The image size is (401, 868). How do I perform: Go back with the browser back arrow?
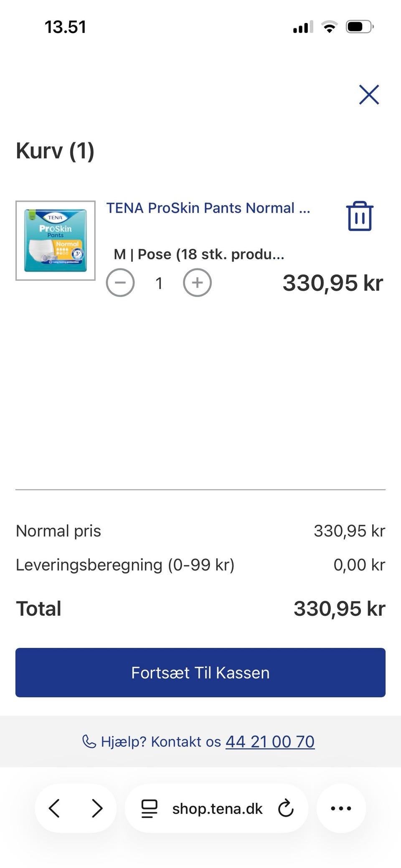(x=54, y=808)
